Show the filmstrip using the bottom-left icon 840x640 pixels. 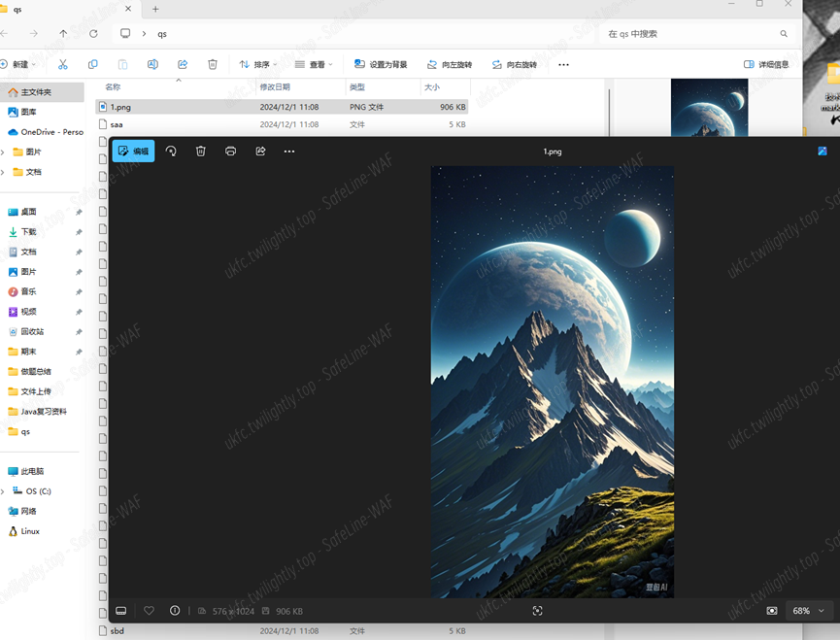(121, 611)
